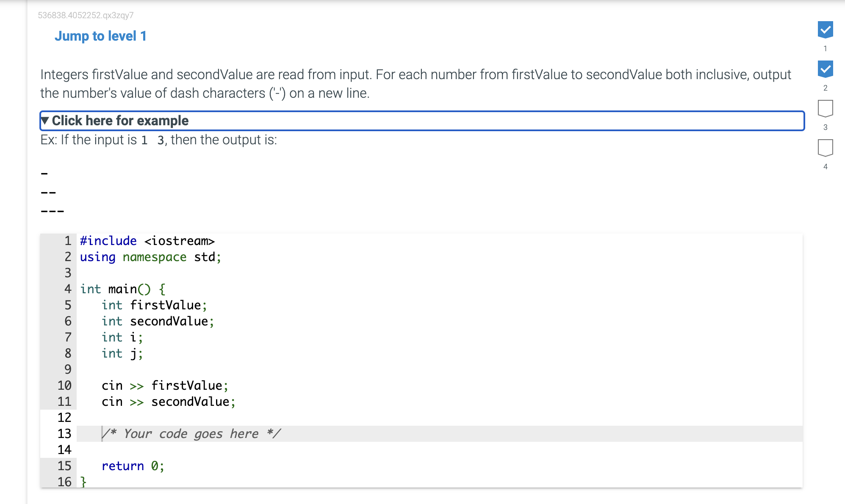Click the 'using namespace std;' line
This screenshot has height=504, width=845.
tap(150, 257)
